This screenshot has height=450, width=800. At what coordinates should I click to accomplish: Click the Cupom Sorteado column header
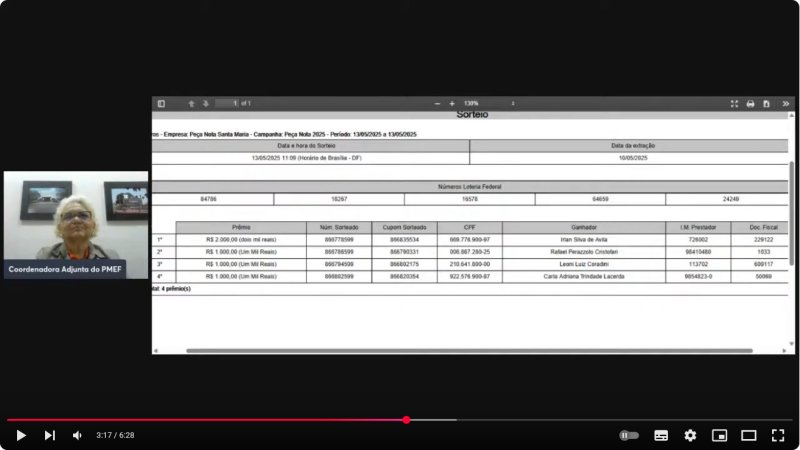pos(404,227)
